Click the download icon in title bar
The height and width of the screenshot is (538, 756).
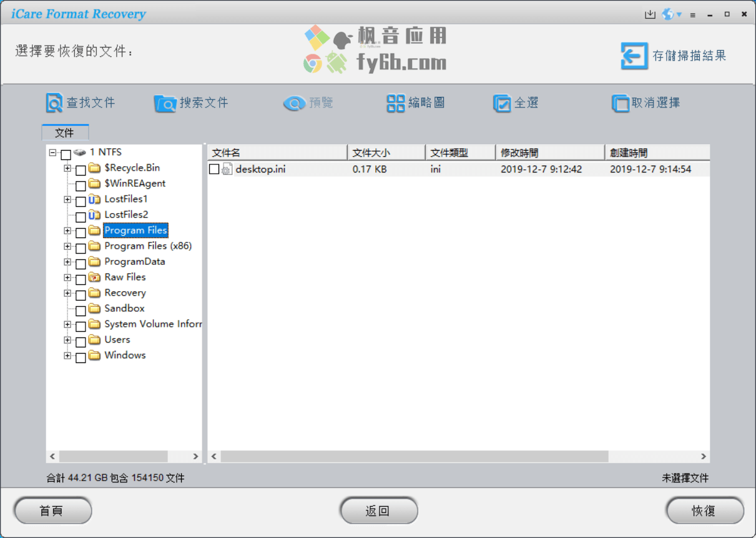[650, 14]
